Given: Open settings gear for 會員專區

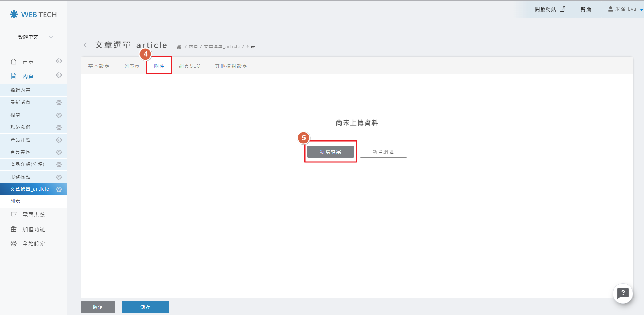Looking at the screenshot, I should click(x=59, y=152).
